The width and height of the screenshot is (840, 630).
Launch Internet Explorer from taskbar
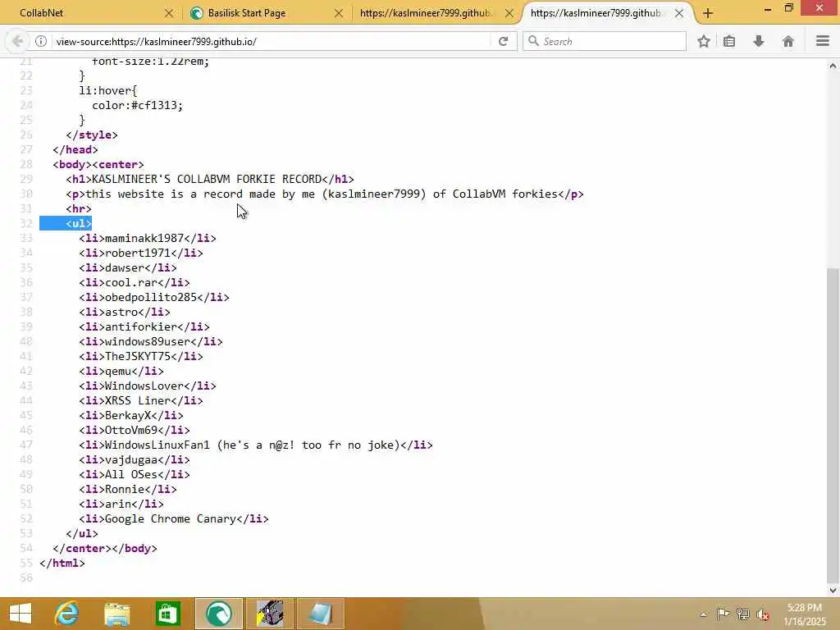click(x=67, y=614)
